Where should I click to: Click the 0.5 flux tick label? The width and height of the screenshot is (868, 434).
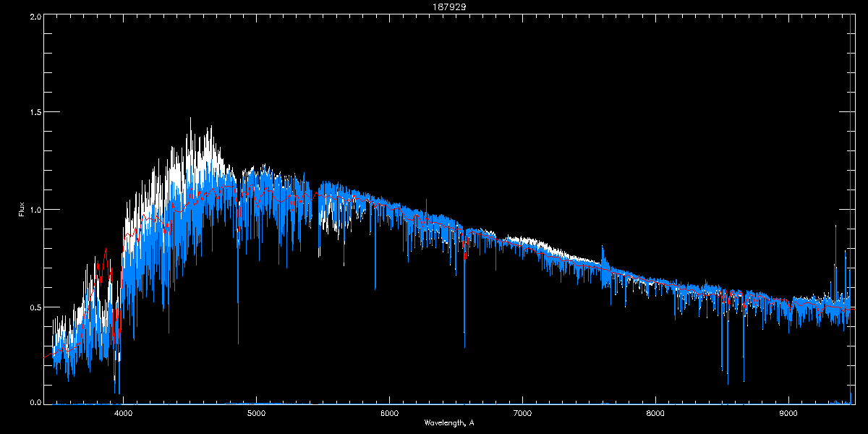point(35,307)
